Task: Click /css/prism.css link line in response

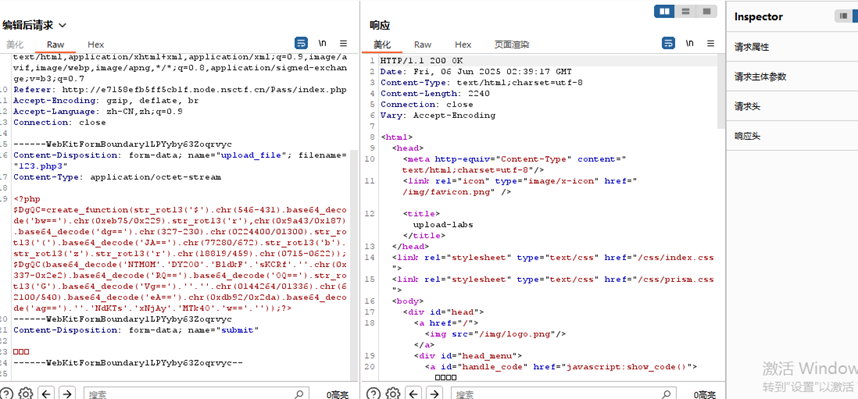Action: pos(553,279)
